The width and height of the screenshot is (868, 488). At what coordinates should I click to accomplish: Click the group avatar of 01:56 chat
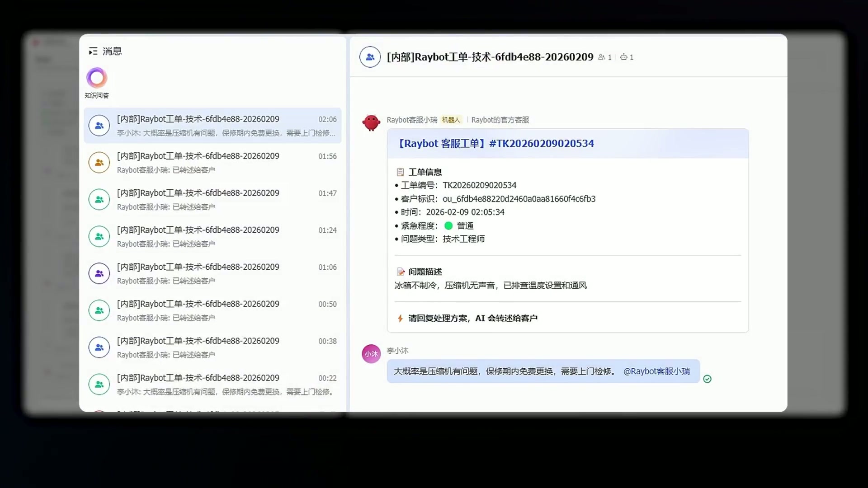tap(99, 163)
